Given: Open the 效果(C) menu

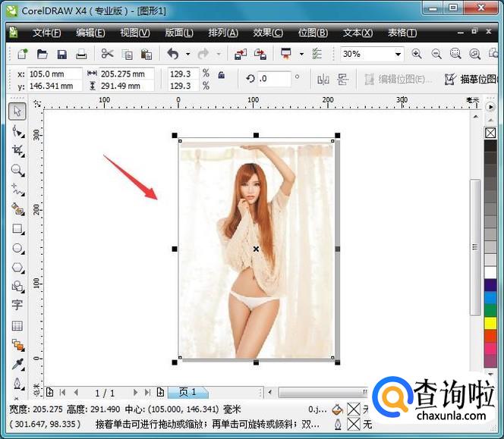Looking at the screenshot, I should coord(267,33).
